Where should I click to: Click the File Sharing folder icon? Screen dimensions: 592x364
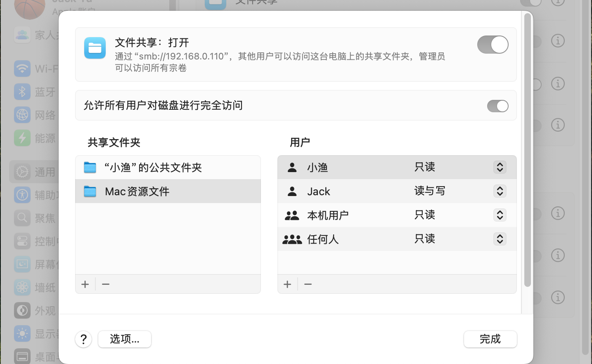click(x=95, y=48)
